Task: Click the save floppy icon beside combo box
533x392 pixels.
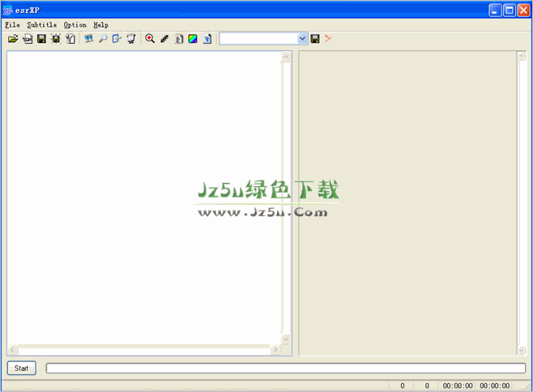Action: point(315,39)
